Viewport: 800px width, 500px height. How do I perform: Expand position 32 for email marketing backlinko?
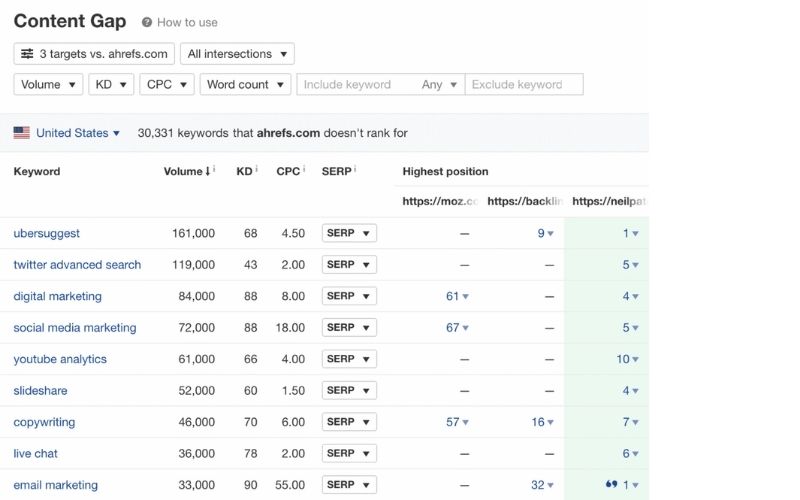tap(542, 485)
